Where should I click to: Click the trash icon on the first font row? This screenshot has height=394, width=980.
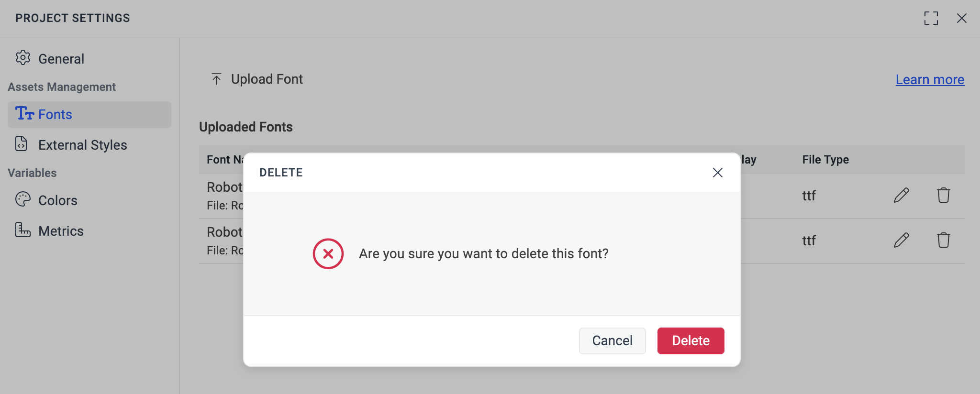click(942, 195)
